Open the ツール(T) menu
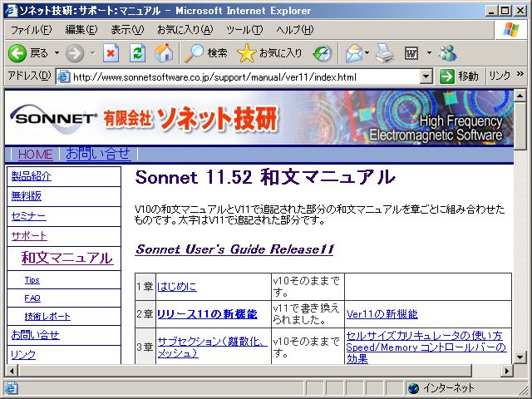The width and height of the screenshot is (532, 399). 244,30
